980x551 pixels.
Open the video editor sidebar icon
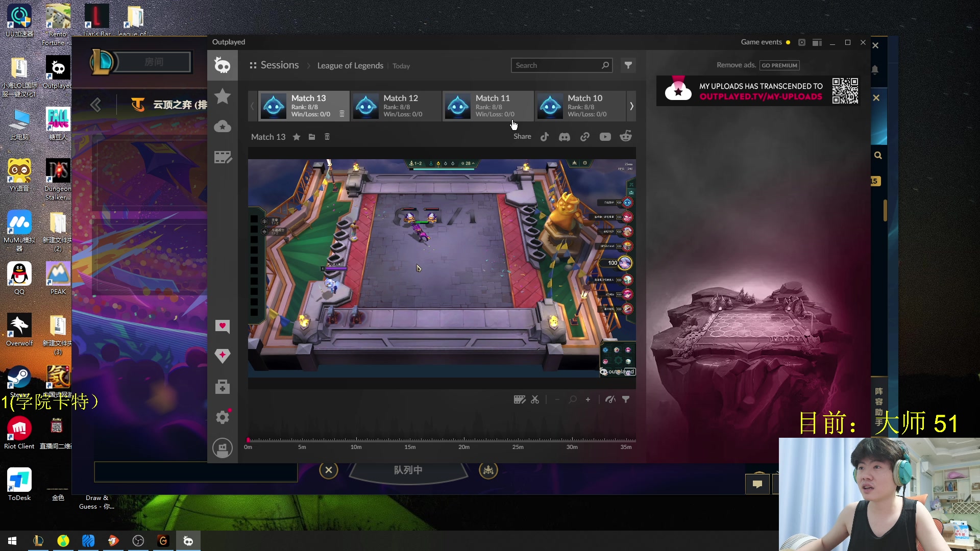[x=223, y=157]
